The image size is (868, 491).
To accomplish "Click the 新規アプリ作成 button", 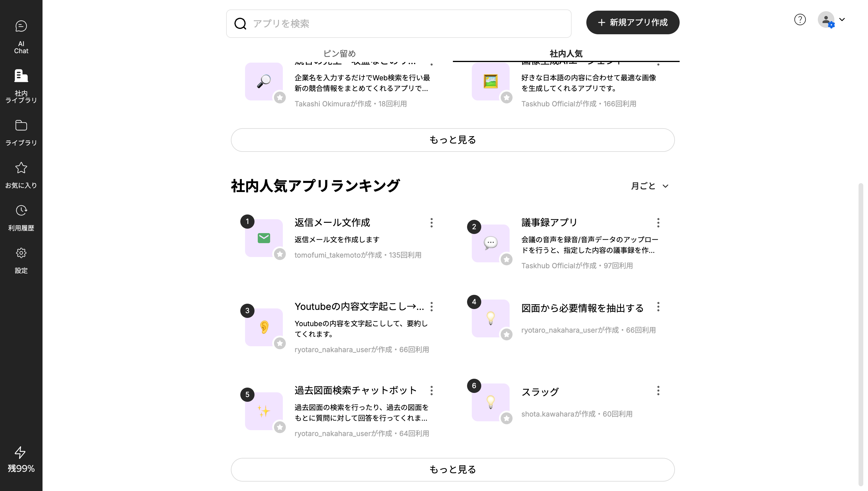I will 632,22.
